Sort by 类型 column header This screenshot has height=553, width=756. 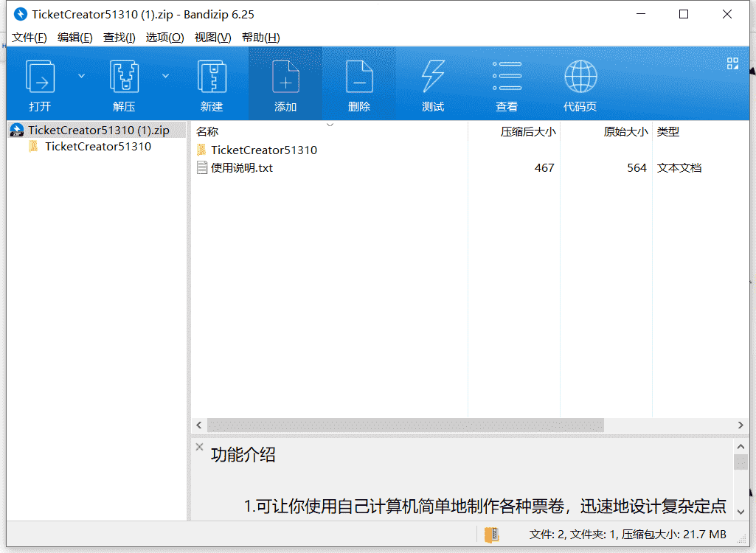(x=667, y=132)
